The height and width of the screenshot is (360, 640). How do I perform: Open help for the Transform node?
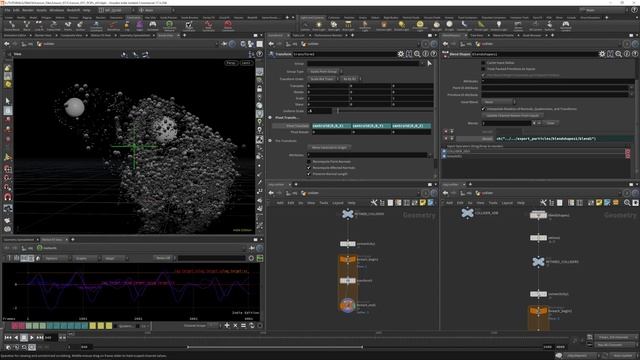[433, 54]
